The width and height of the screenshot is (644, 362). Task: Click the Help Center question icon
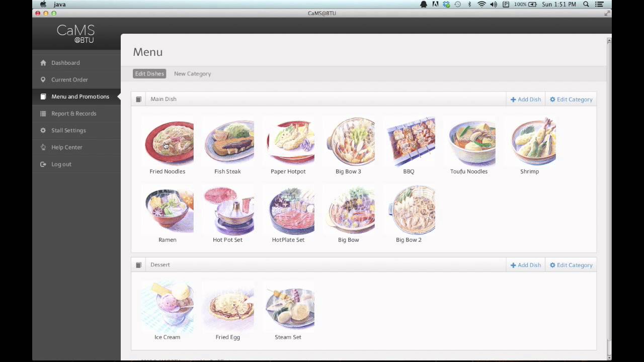coord(43,147)
